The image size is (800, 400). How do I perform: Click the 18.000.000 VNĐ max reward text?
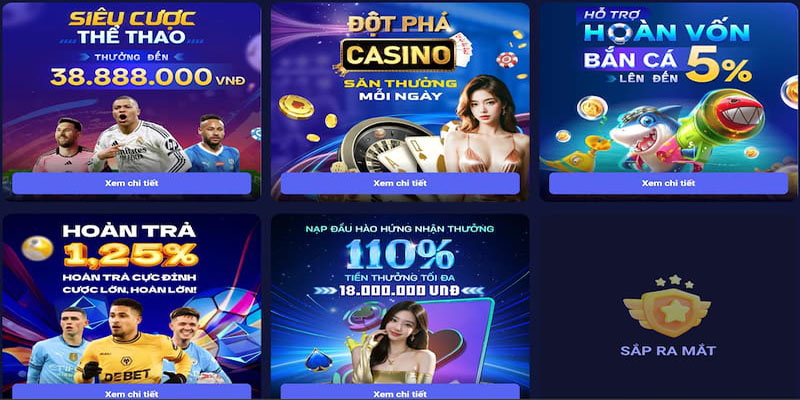coord(399,291)
